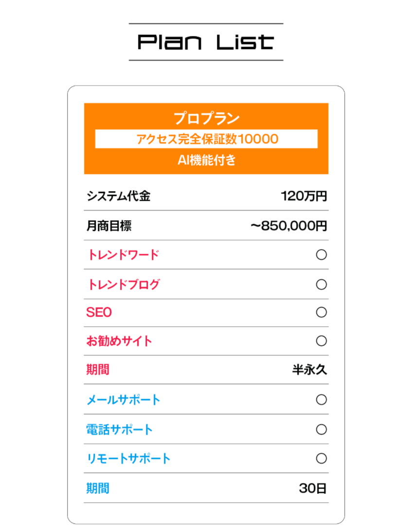Click the システム代金 label
Image resolution: width=412 pixels, height=532 pixels.
pyautogui.click(x=118, y=196)
